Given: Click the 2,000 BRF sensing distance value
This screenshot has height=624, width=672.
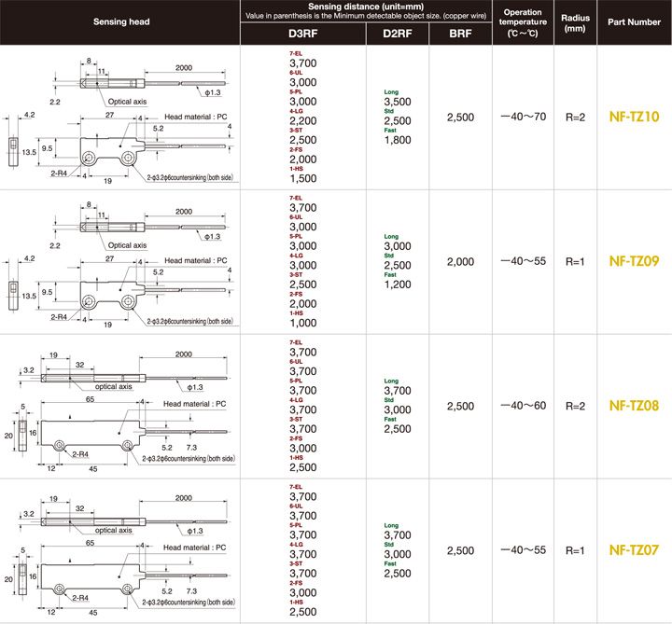Looking at the screenshot, I should [460, 262].
